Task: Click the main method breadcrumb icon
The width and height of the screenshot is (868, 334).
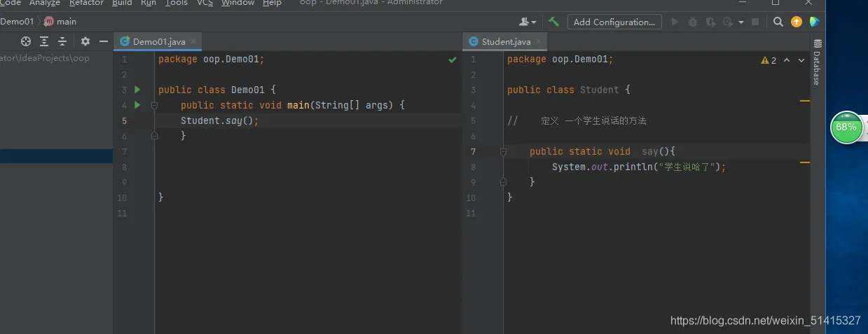Action: pos(48,22)
